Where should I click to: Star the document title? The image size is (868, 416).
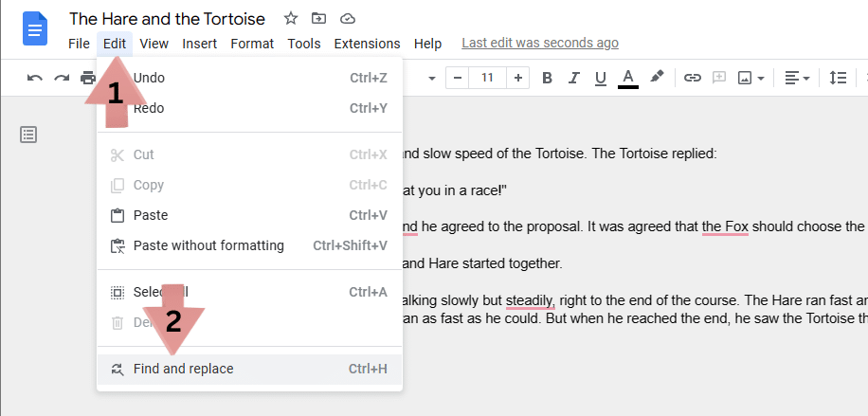291,18
